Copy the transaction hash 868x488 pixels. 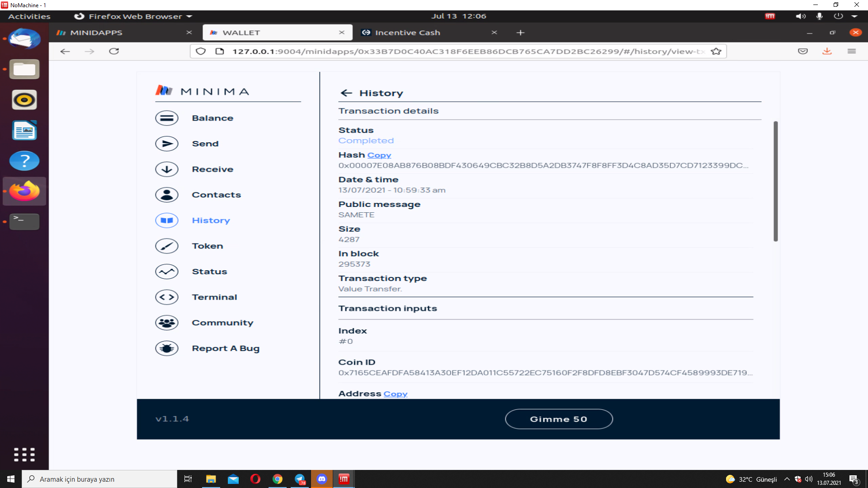click(379, 155)
